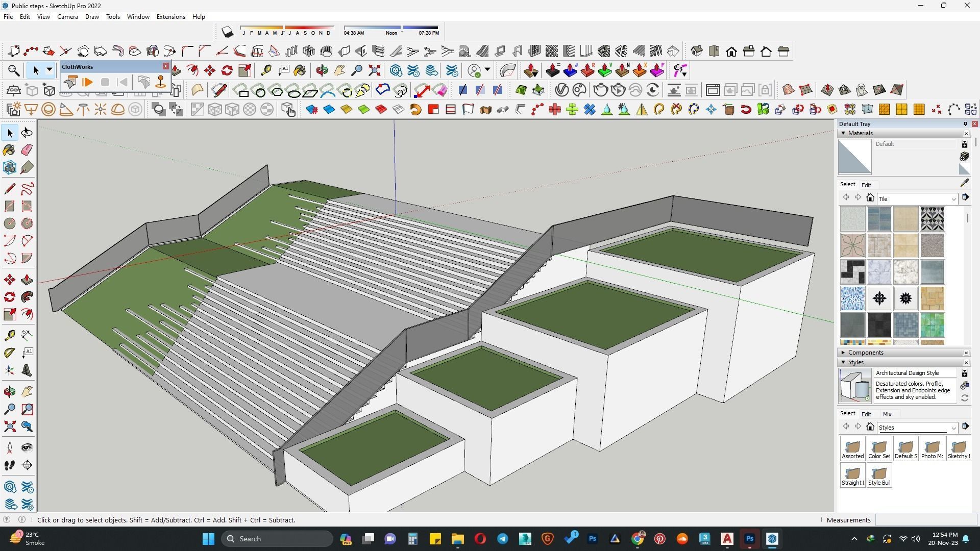Click the Default material preview thumbnail
The height and width of the screenshot is (551, 980).
[x=855, y=157]
